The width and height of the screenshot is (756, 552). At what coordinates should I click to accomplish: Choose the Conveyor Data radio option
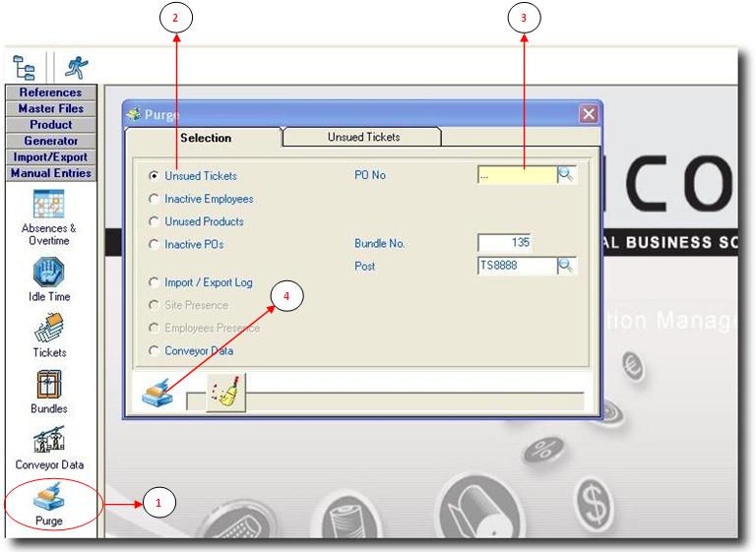tap(154, 350)
